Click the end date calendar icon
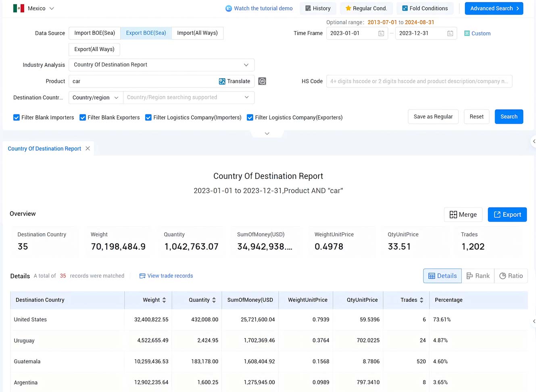Viewport: 536px width, 392px height. (x=450, y=33)
